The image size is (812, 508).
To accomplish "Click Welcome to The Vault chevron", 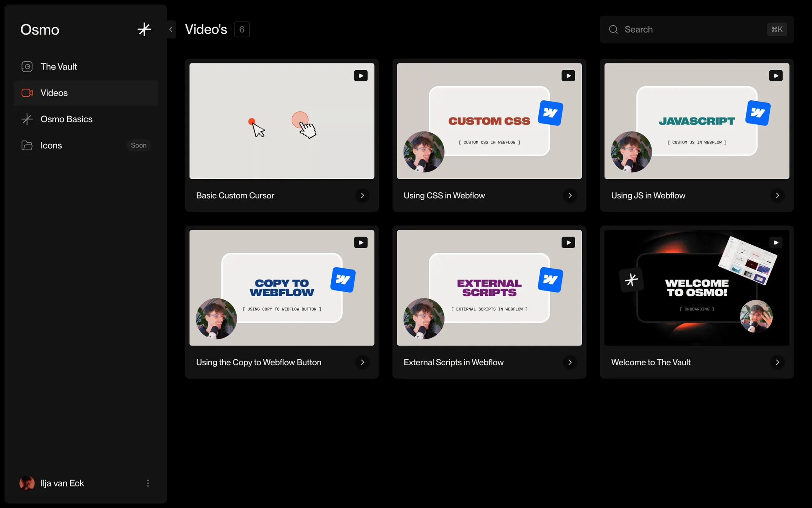I will pos(777,362).
